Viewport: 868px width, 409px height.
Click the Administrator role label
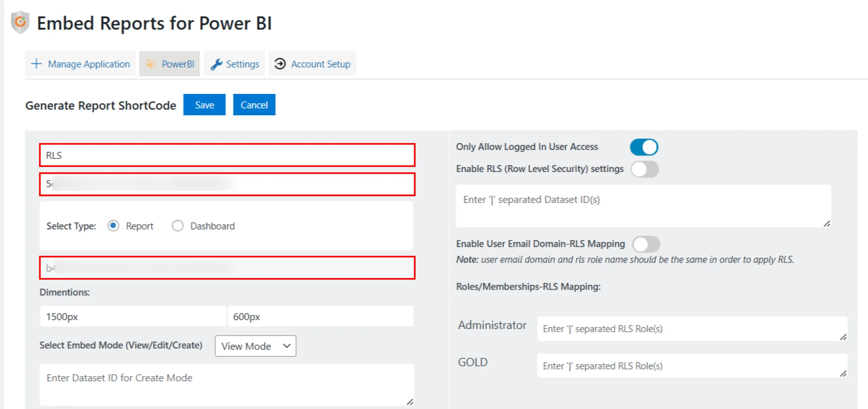pyautogui.click(x=492, y=325)
